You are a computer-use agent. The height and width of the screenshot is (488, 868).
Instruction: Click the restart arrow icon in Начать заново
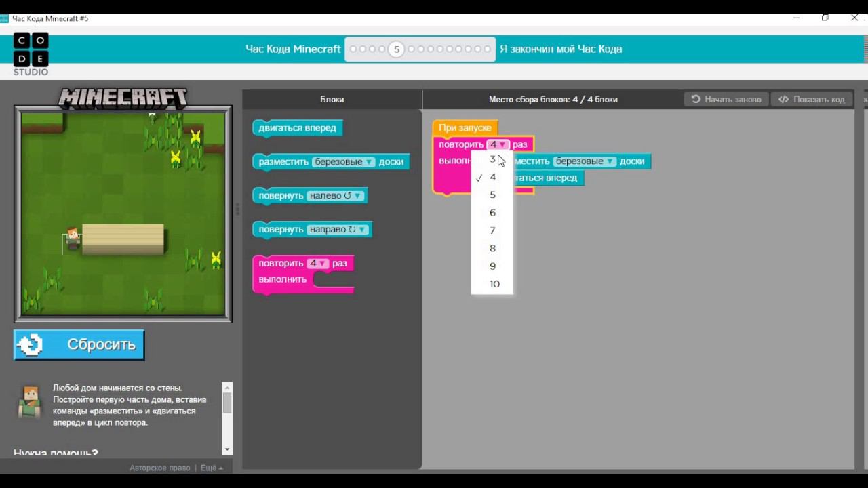point(696,99)
